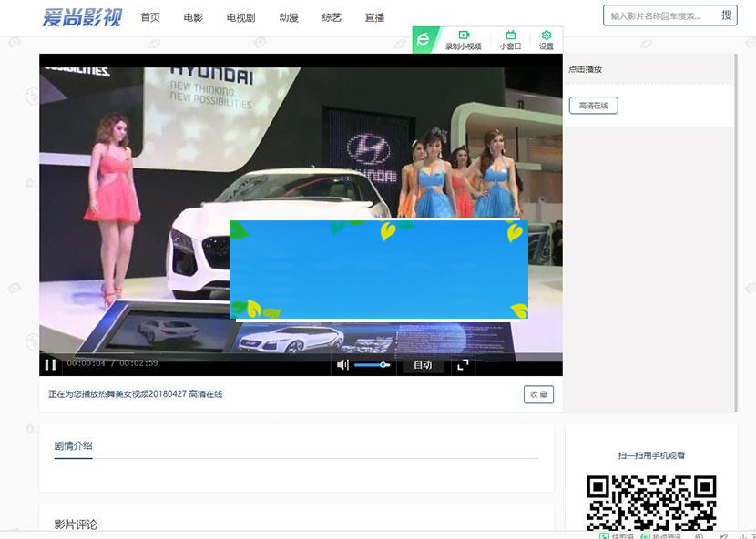Switch to the 动漫 anime section
The width and height of the screenshot is (756, 539).
click(288, 16)
